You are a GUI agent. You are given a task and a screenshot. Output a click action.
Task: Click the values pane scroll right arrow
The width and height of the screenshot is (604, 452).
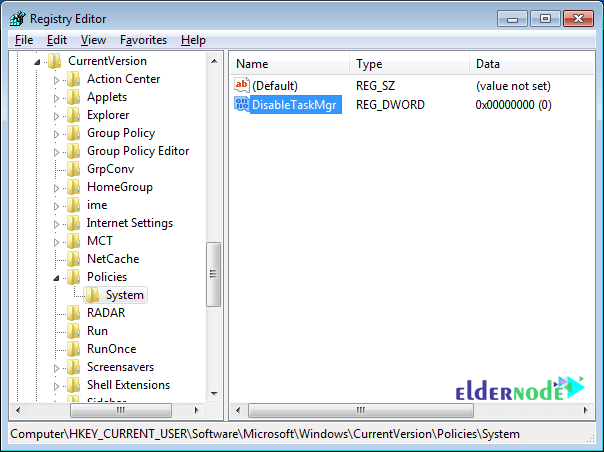(586, 410)
